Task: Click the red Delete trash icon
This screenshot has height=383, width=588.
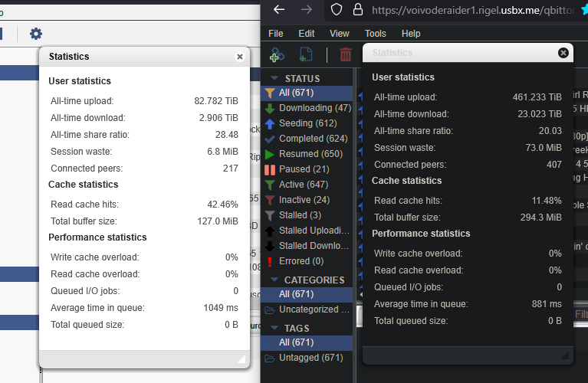Action: click(x=346, y=54)
